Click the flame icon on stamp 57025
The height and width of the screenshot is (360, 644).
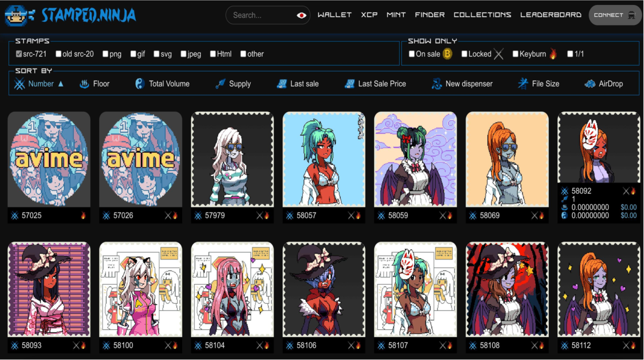pos(83,215)
